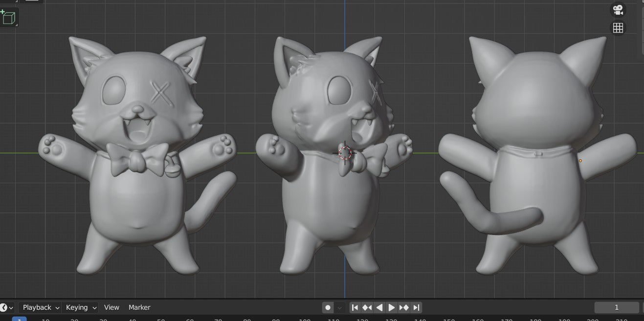Viewport: 644px width, 321px height.
Task: Open the timeline editor type dropdown
Action: (x=6, y=307)
